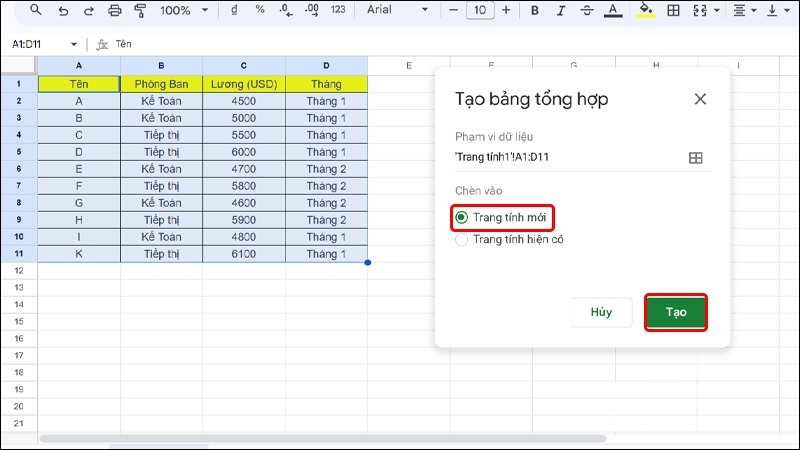Print the spreadsheet
Viewport: 800px width, 450px height.
pos(115,10)
